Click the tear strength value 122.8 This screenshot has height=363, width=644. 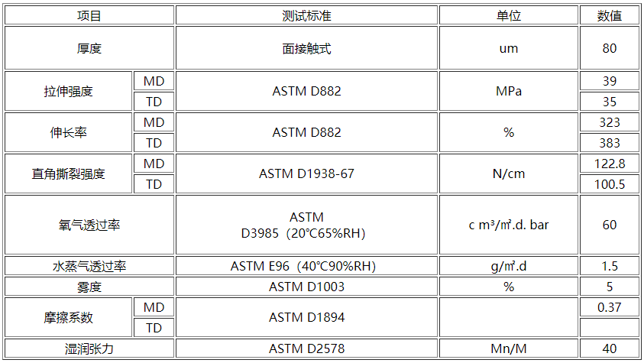pyautogui.click(x=610, y=164)
